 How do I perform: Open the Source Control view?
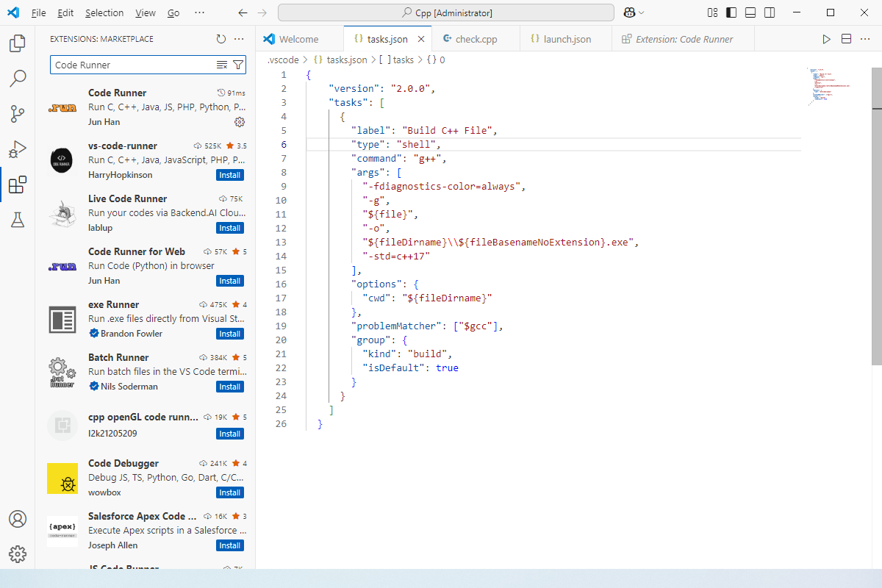(x=18, y=114)
